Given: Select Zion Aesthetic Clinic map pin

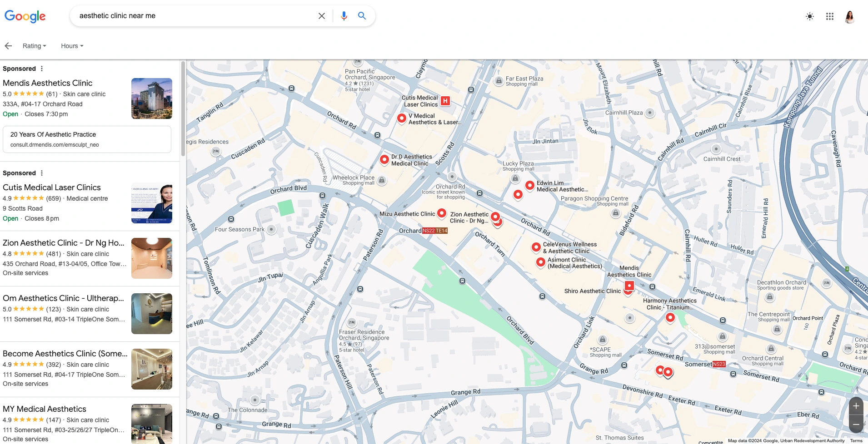Looking at the screenshot, I should pyautogui.click(x=496, y=217).
